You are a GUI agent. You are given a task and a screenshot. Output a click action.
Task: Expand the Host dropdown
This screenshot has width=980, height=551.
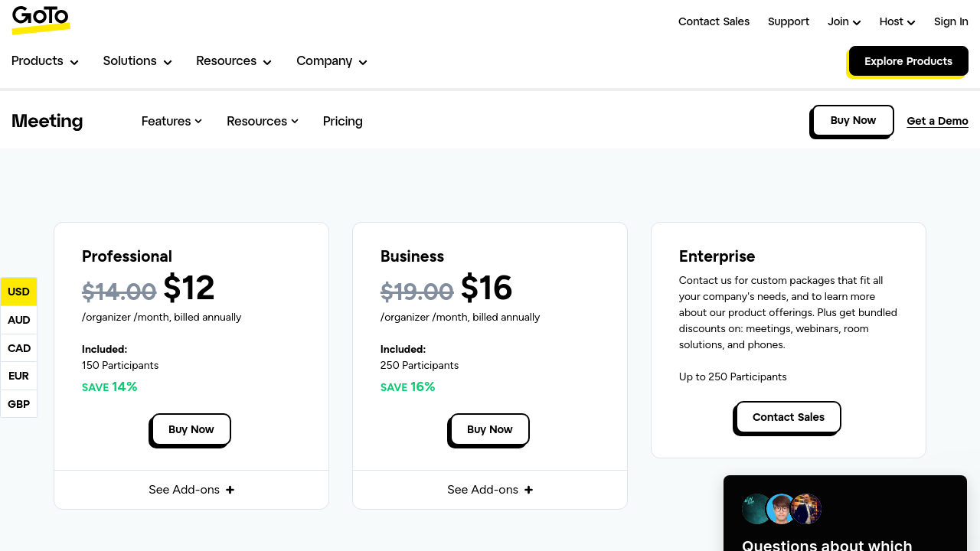click(x=897, y=21)
